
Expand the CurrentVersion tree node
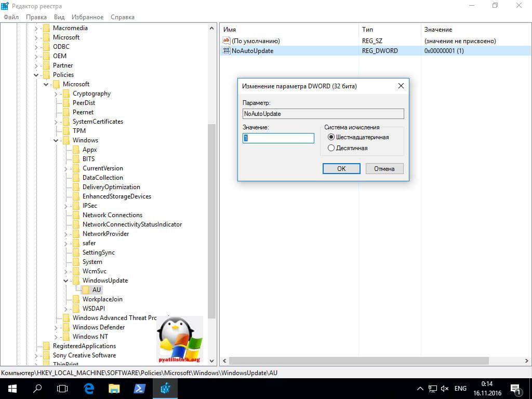click(x=65, y=169)
